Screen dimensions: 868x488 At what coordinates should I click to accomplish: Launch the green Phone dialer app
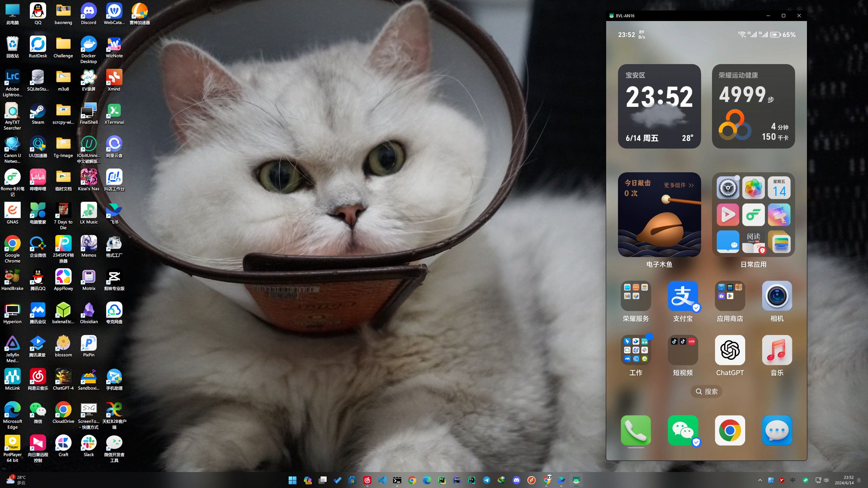(636, 430)
